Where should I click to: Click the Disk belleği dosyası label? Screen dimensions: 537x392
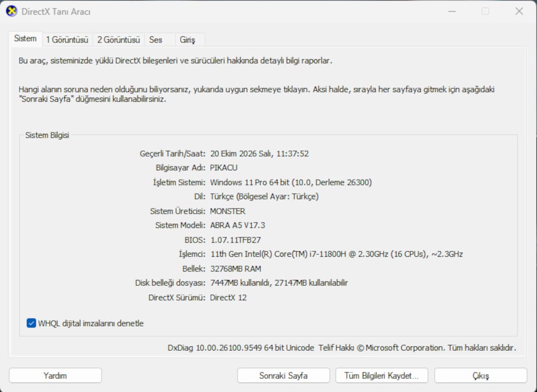tap(170, 283)
